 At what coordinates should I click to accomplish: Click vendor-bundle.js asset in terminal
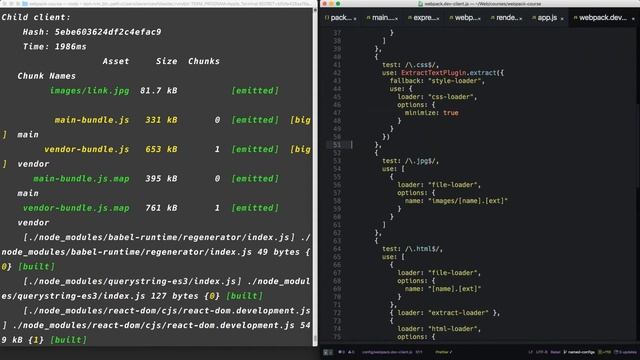pyautogui.click(x=87, y=149)
